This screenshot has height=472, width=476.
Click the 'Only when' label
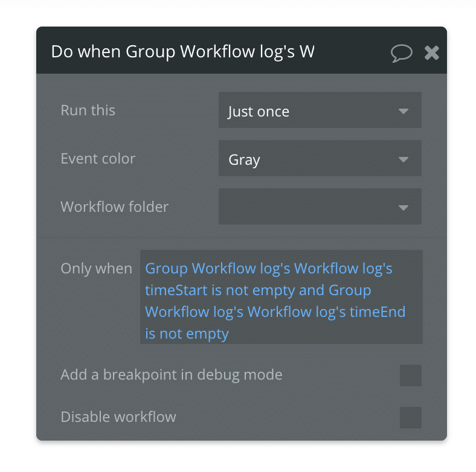click(96, 269)
